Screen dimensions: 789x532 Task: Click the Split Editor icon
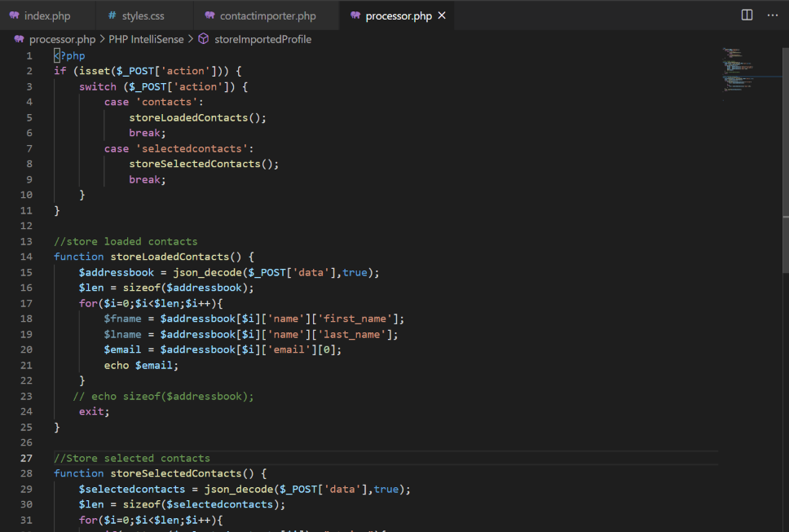747,15
